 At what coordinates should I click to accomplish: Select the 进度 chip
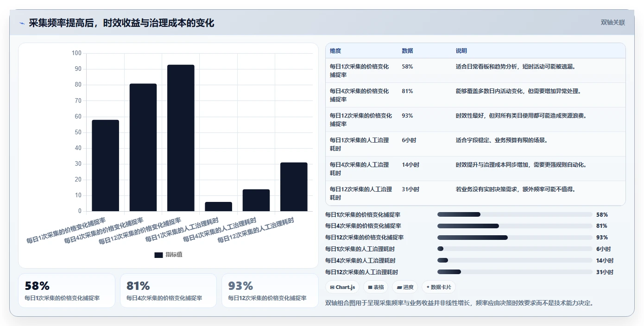point(405,287)
